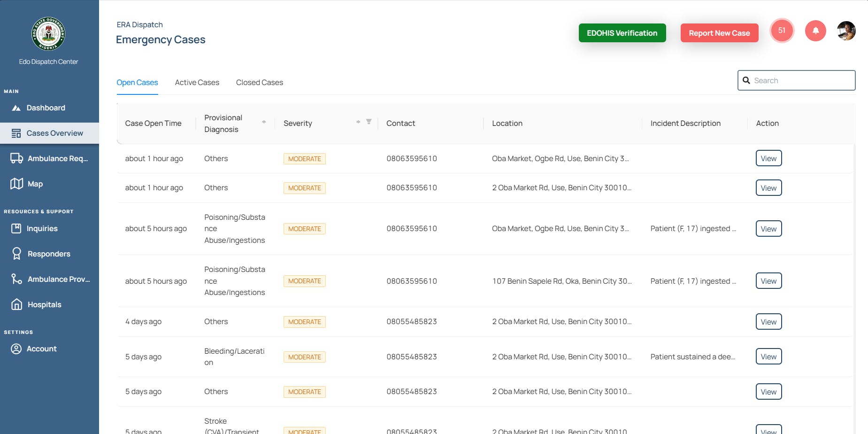View the Oba Market, Ogbe Rd 1-hour-ago case
Screen dimensions: 868x434
[768, 158]
